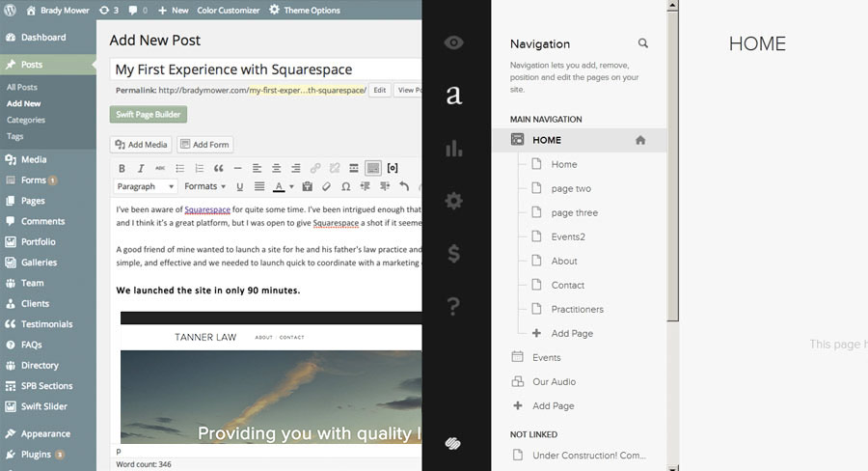Undo the last edit
The width and height of the screenshot is (868, 471).
coord(404,186)
